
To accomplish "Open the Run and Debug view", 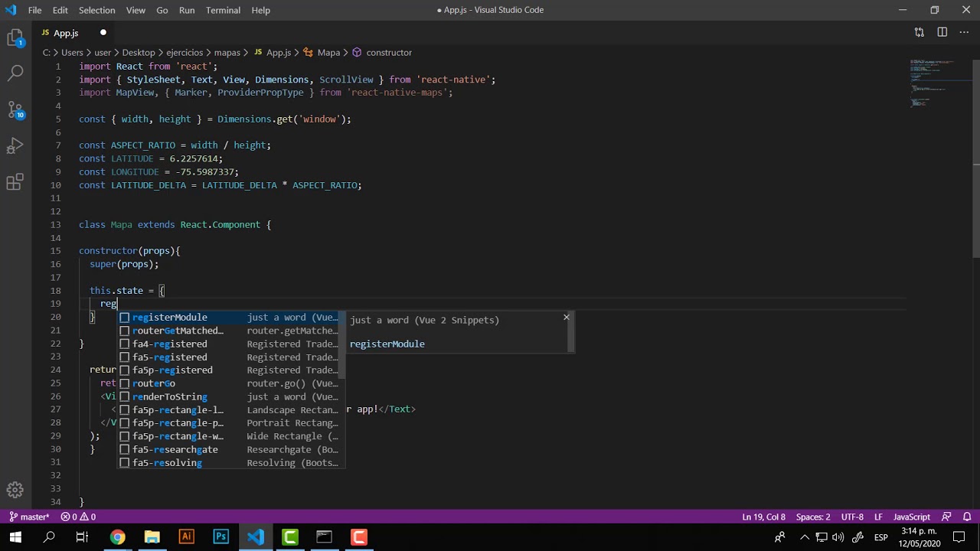I will point(15,145).
